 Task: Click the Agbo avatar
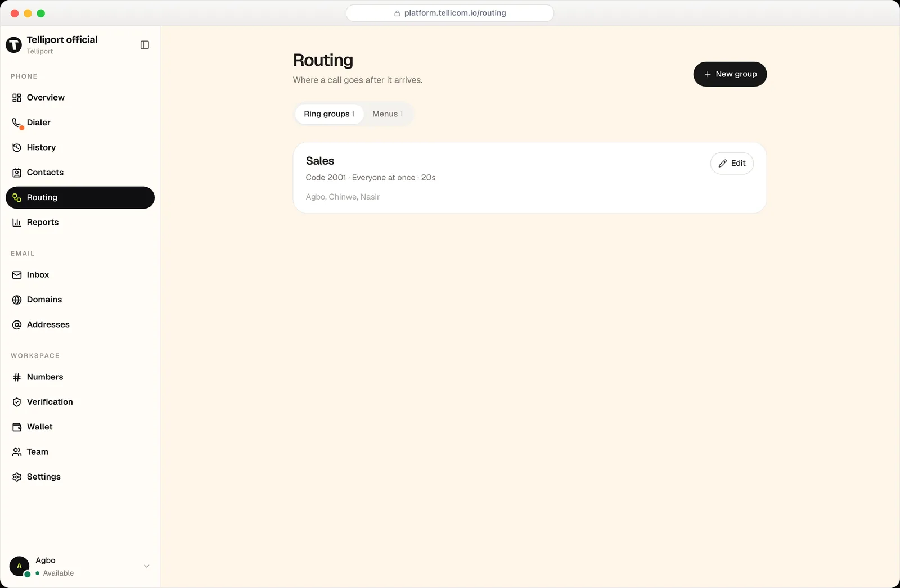(19, 566)
